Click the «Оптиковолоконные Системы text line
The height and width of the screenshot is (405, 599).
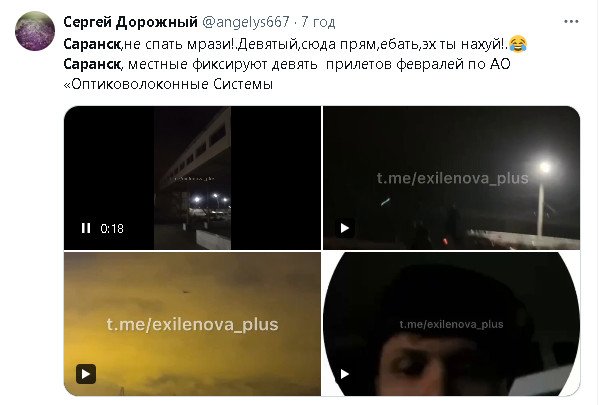point(168,84)
